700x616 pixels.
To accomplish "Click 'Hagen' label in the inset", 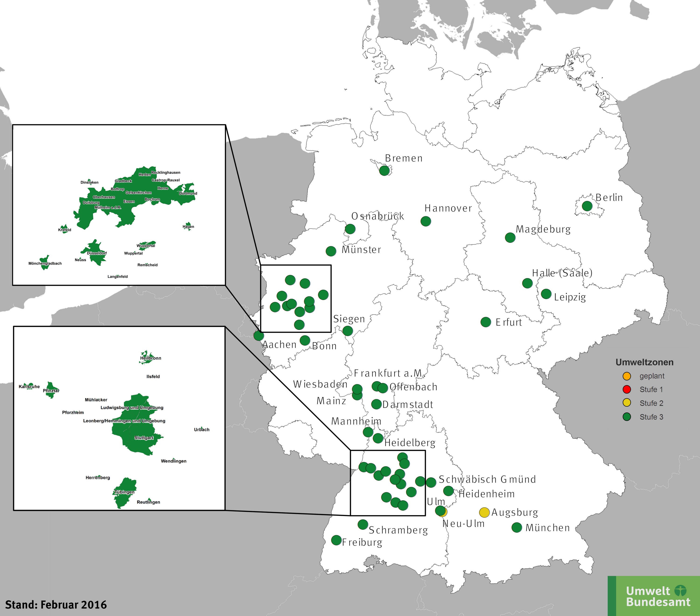I will point(188,227).
